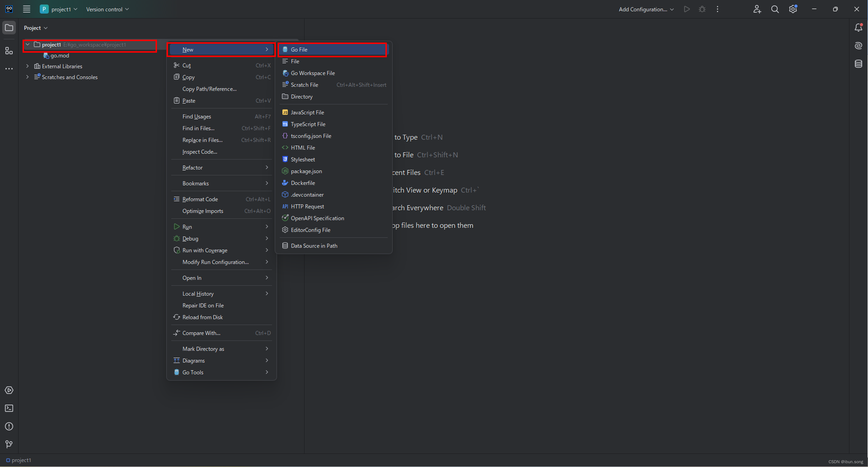Open the Database tool window icon
This screenshot has width=868, height=467.
(858, 63)
